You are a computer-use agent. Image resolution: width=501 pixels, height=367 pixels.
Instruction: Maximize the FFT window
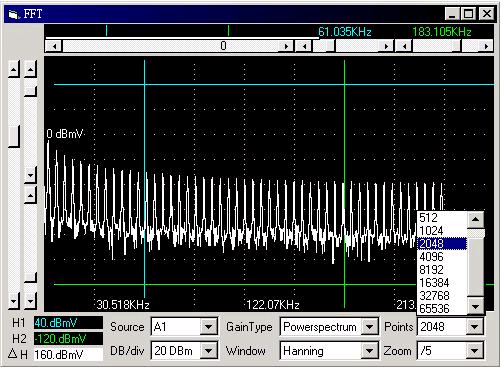click(469, 14)
